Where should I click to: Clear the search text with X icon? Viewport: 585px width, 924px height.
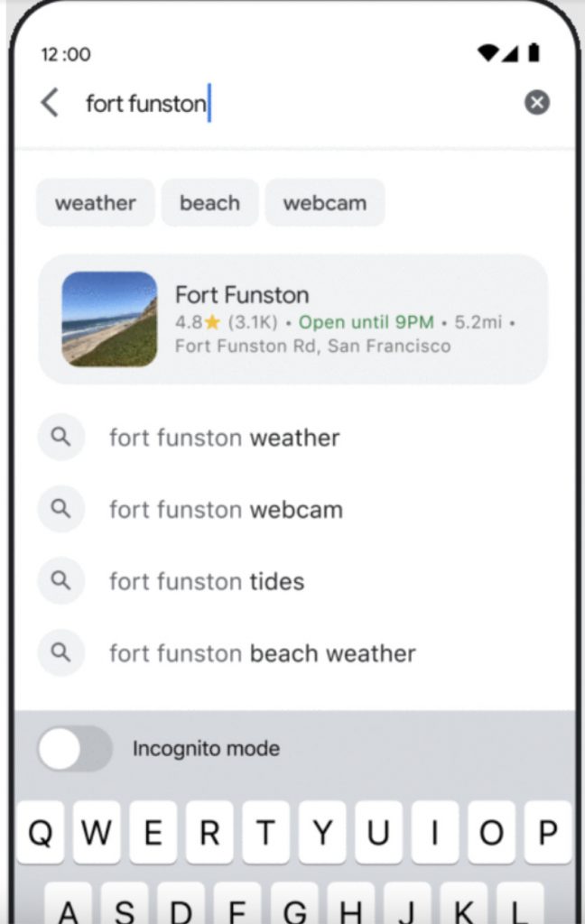click(537, 103)
